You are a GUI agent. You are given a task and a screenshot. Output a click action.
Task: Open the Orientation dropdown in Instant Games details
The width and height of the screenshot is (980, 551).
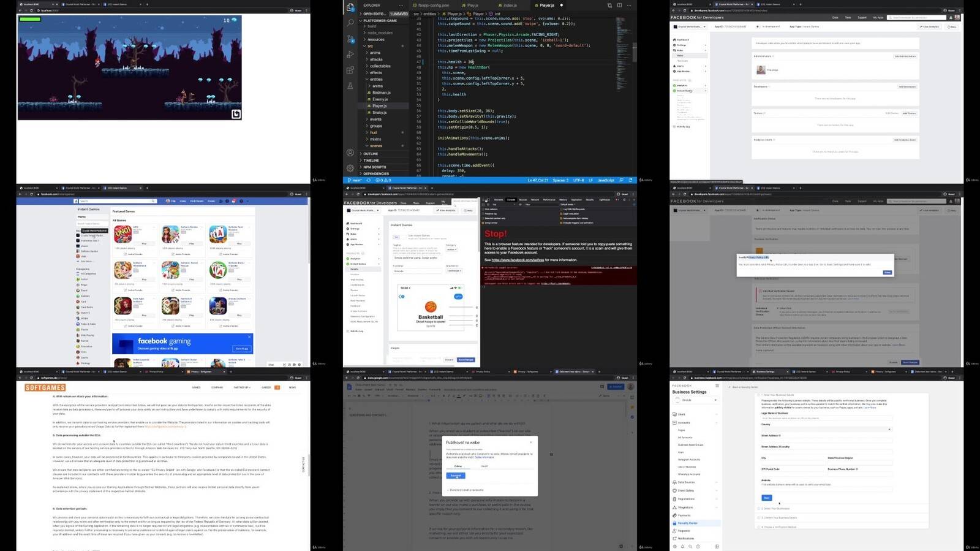tap(454, 270)
